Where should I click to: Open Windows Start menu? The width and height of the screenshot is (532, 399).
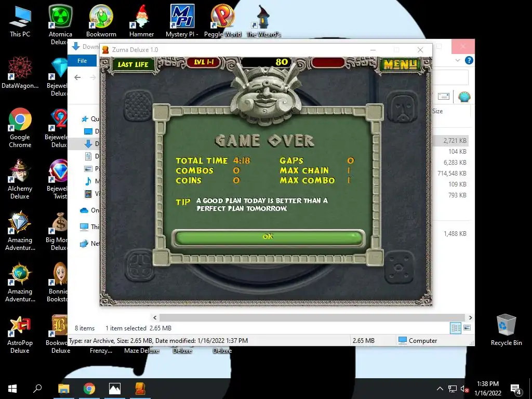[x=12, y=389]
